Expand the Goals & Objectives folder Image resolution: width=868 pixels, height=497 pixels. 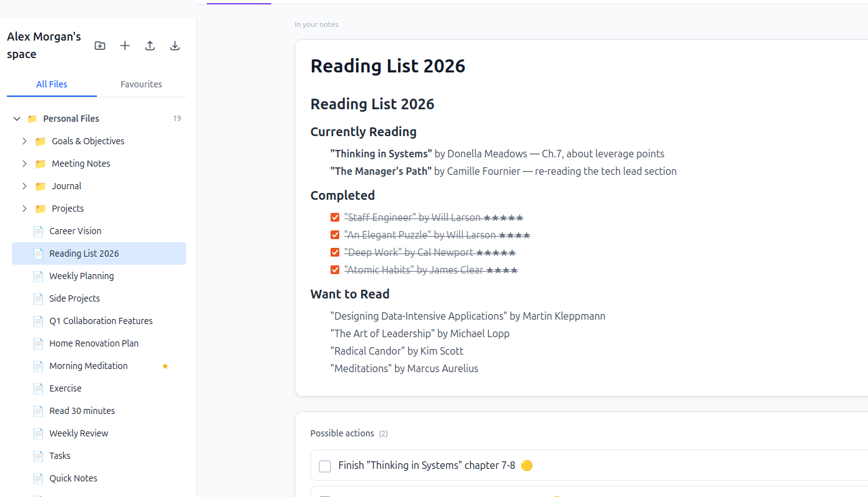[x=24, y=141]
